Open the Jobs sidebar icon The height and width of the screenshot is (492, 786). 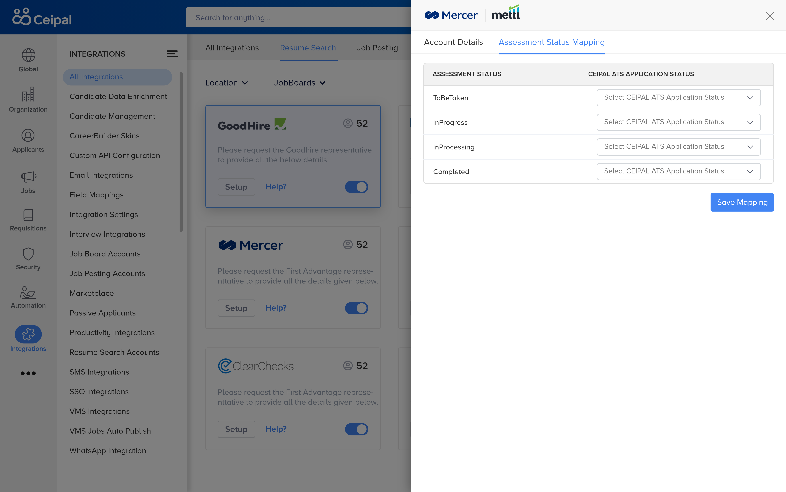(28, 182)
